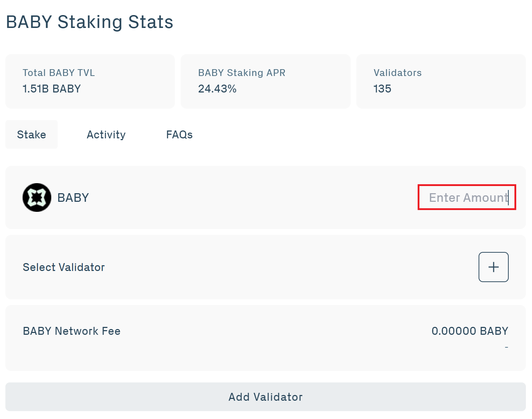Switch to the Activity tab
This screenshot has height=419, width=532.
click(106, 134)
